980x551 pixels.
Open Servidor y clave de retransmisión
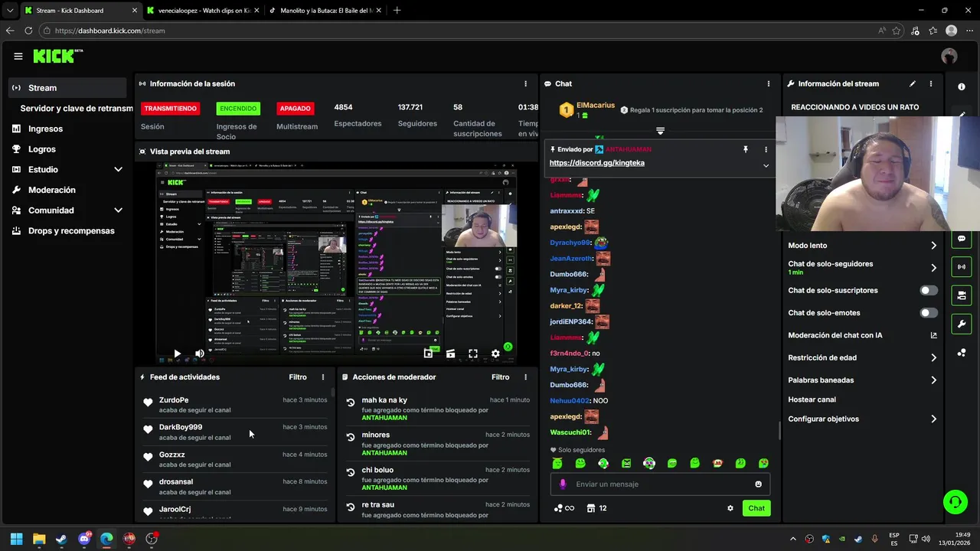(x=77, y=109)
